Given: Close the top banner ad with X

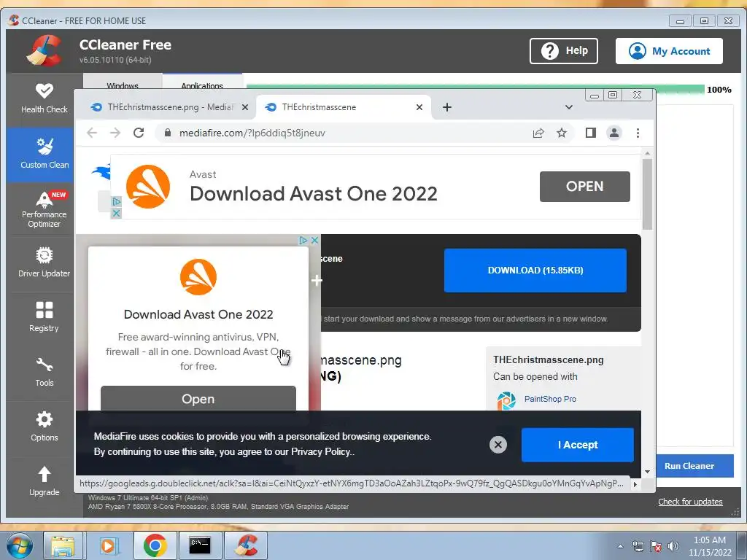Looking at the screenshot, I should 116,214.
